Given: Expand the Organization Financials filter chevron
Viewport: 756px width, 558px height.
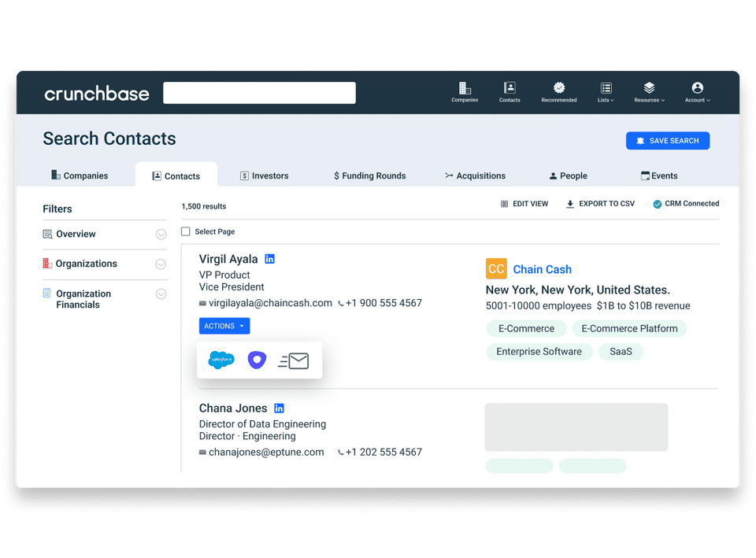Looking at the screenshot, I should 161,294.
